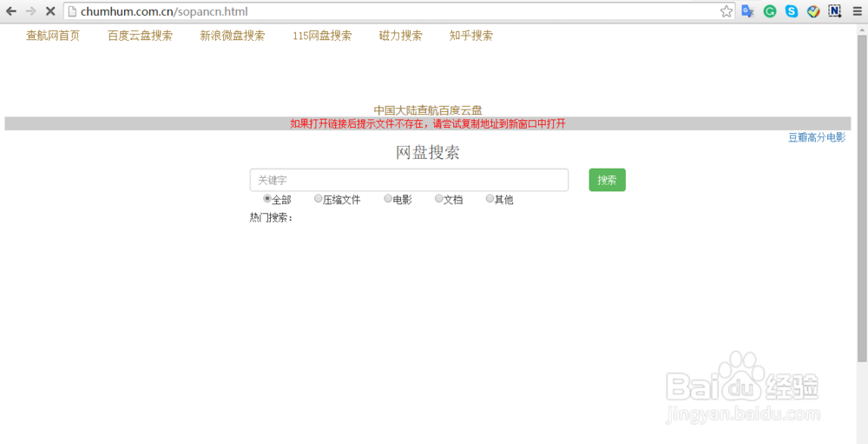Open 115网盘搜索 navigation link
Viewport: 868px width, 444px height.
point(322,36)
